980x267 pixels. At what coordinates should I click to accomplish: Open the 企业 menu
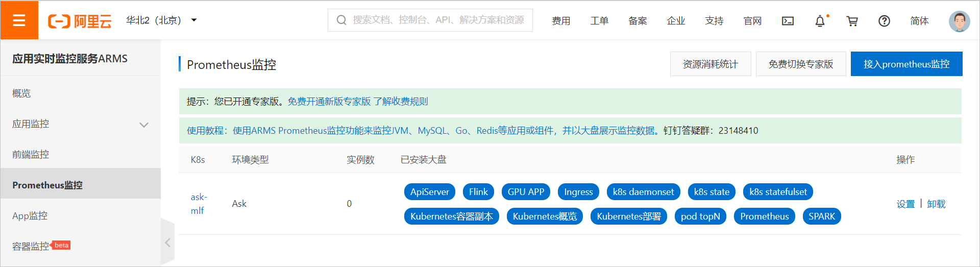[676, 21]
